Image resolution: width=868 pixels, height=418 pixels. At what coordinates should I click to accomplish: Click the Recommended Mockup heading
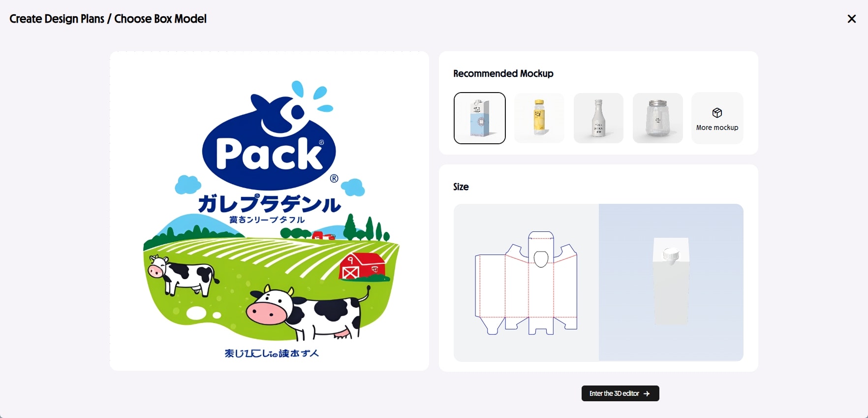(503, 73)
